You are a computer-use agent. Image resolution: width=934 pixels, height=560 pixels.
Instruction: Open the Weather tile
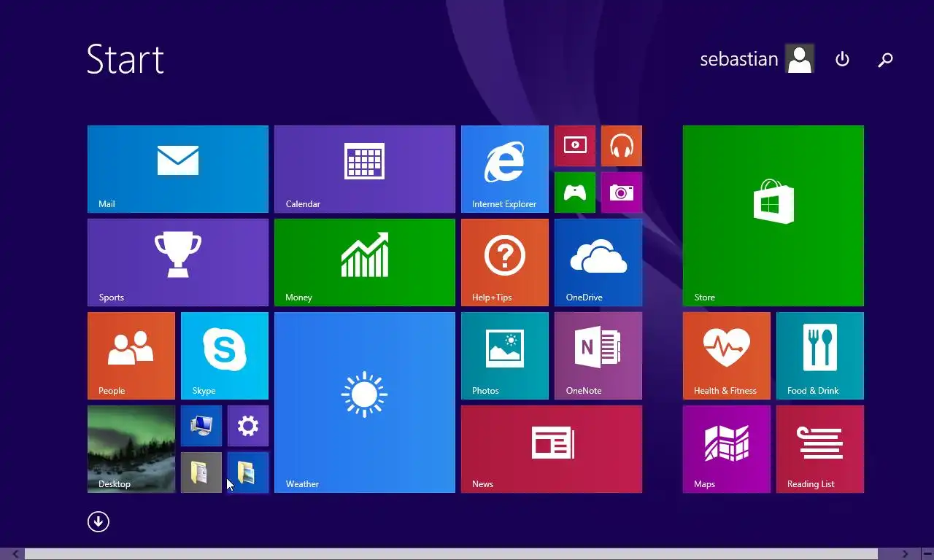pos(365,402)
